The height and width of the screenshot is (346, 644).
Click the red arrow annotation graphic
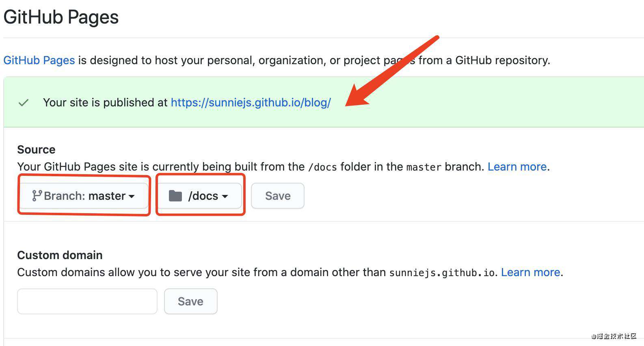(x=392, y=71)
